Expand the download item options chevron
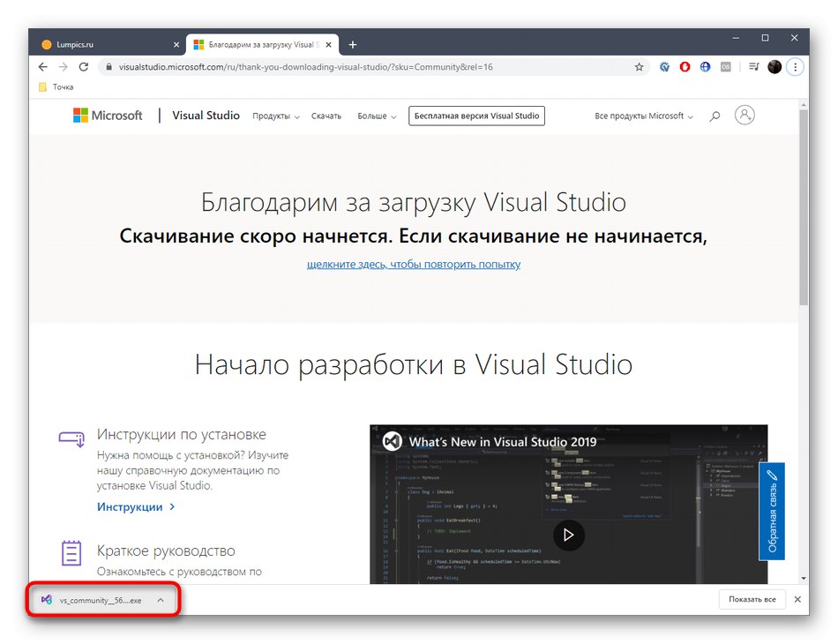This screenshot has width=838, height=644. click(x=161, y=600)
